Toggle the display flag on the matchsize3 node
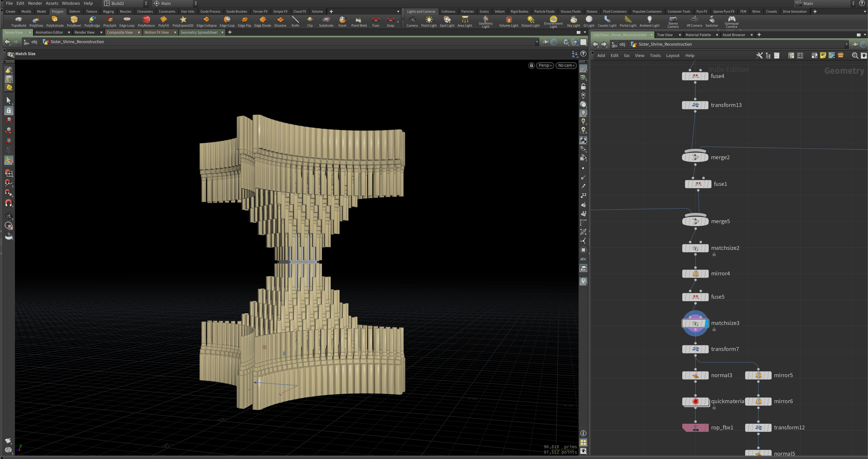The width and height of the screenshot is (868, 459). [706, 323]
